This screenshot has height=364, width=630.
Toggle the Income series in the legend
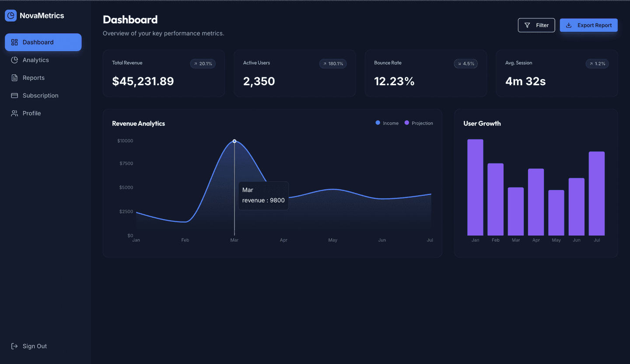point(387,123)
